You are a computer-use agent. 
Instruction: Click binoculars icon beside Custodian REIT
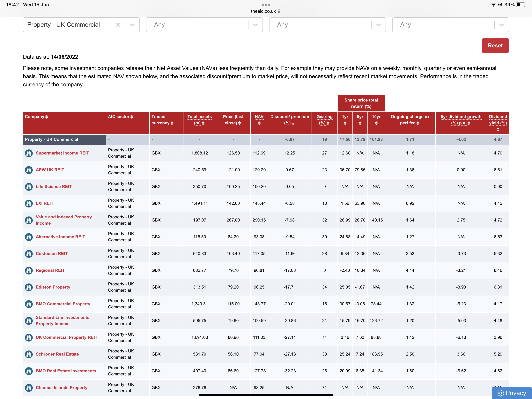click(29, 254)
